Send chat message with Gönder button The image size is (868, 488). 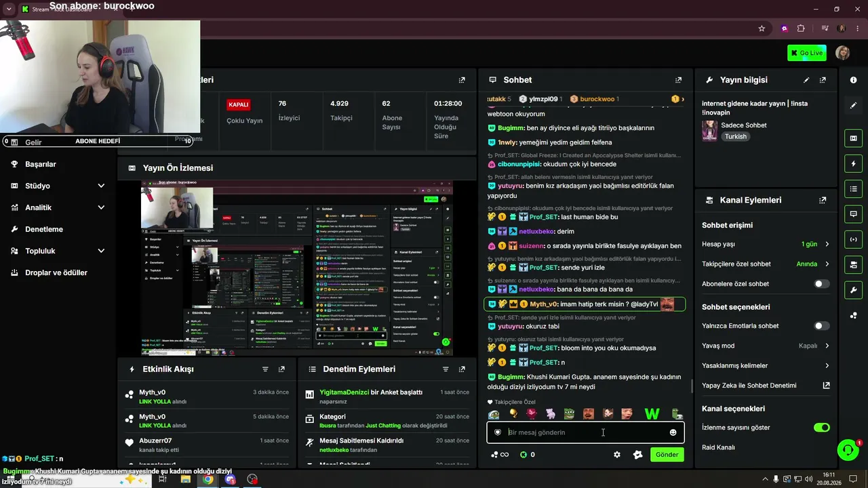pyautogui.click(x=667, y=455)
